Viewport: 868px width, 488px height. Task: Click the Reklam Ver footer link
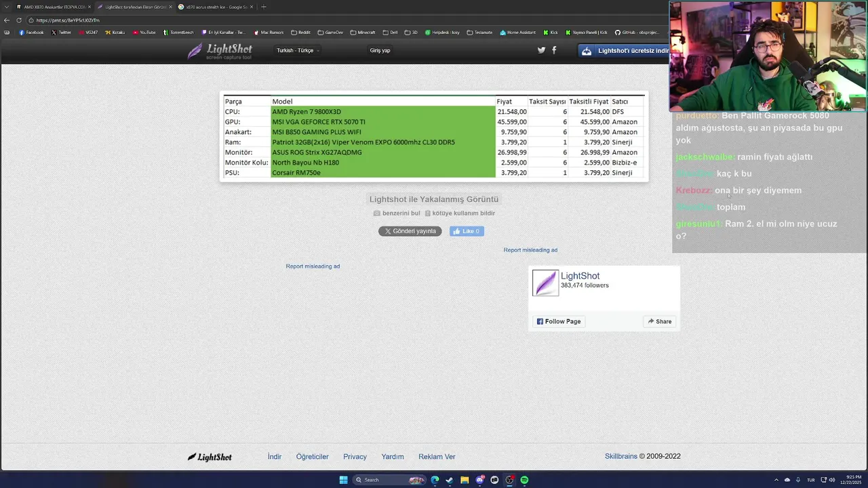437,457
